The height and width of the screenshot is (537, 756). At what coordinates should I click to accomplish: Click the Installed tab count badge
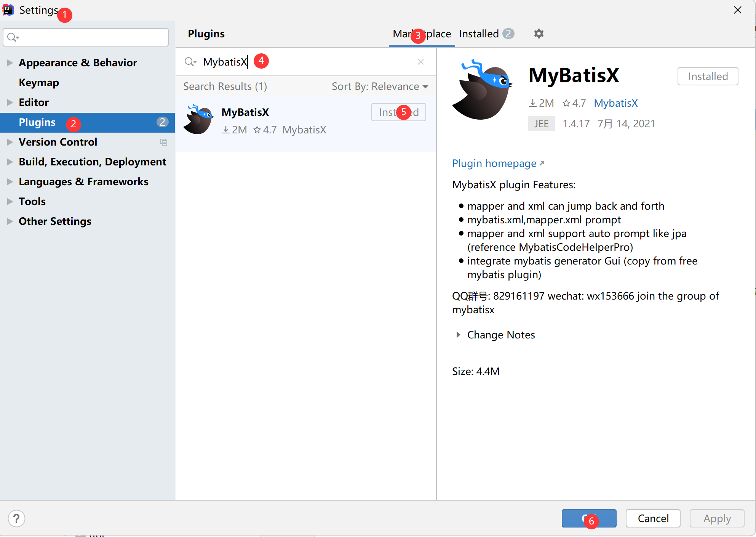(x=508, y=34)
